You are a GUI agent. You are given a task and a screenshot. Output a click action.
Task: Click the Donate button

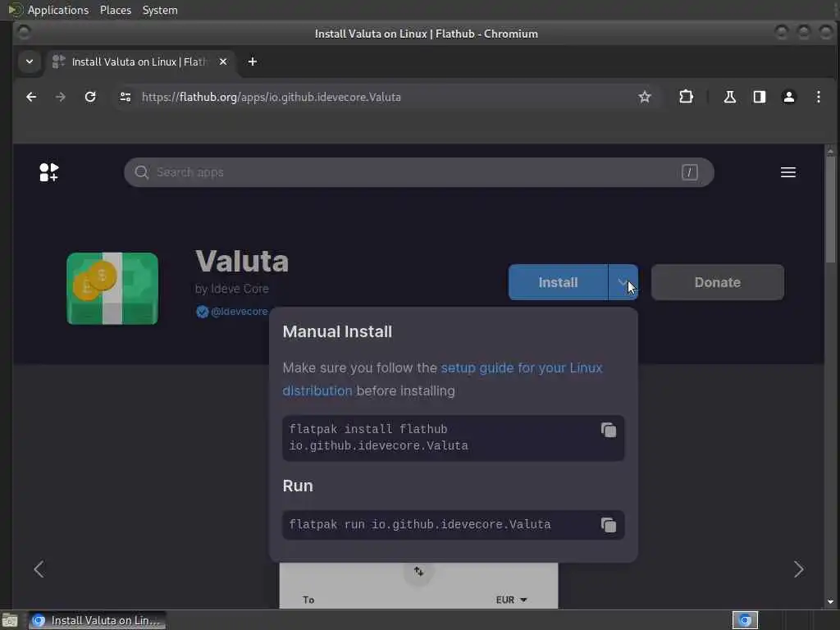coord(717,282)
